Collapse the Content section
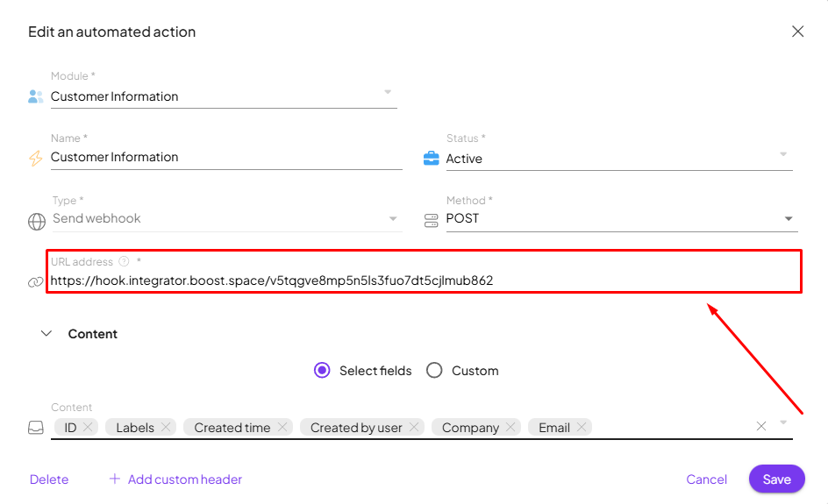 [x=46, y=334]
